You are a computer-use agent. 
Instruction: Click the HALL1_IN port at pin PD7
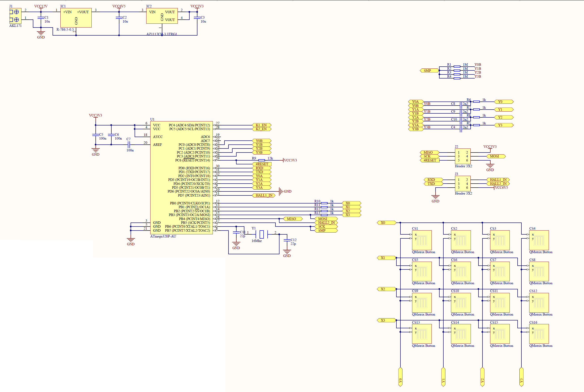[x=264, y=195]
